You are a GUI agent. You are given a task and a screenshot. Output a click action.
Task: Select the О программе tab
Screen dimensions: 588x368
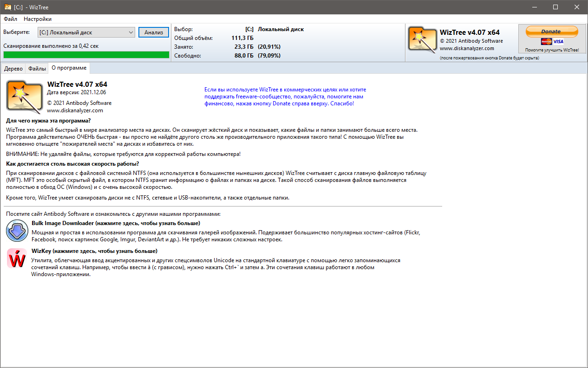69,68
